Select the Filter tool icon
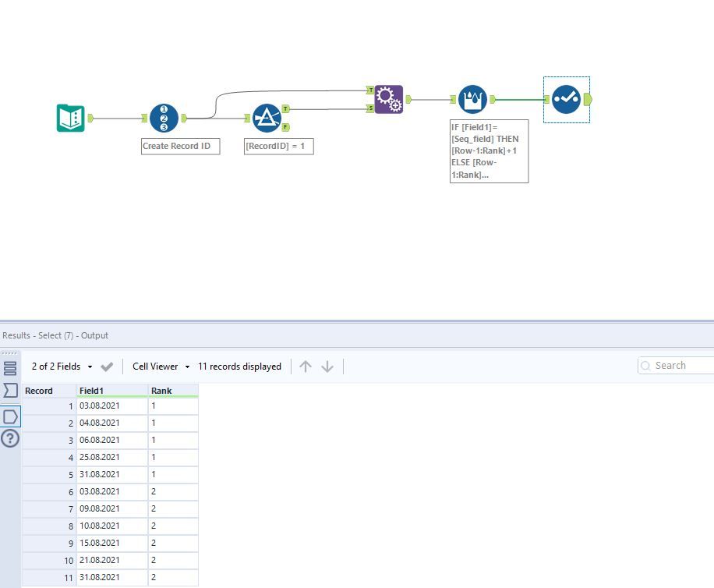The width and height of the screenshot is (714, 588). click(x=267, y=118)
